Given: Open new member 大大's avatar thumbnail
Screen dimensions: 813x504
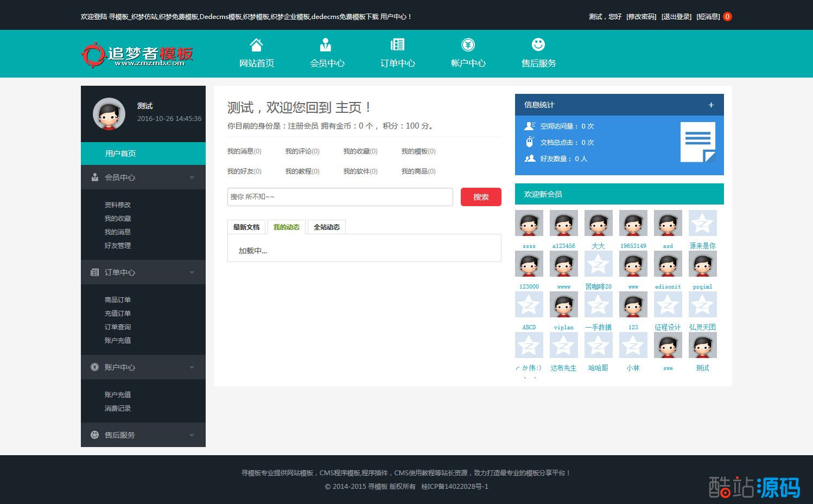Looking at the screenshot, I should (598, 223).
